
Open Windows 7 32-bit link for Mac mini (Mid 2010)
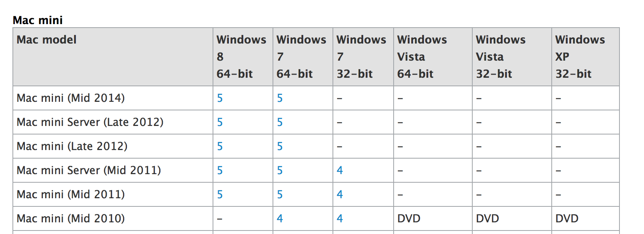(x=340, y=219)
